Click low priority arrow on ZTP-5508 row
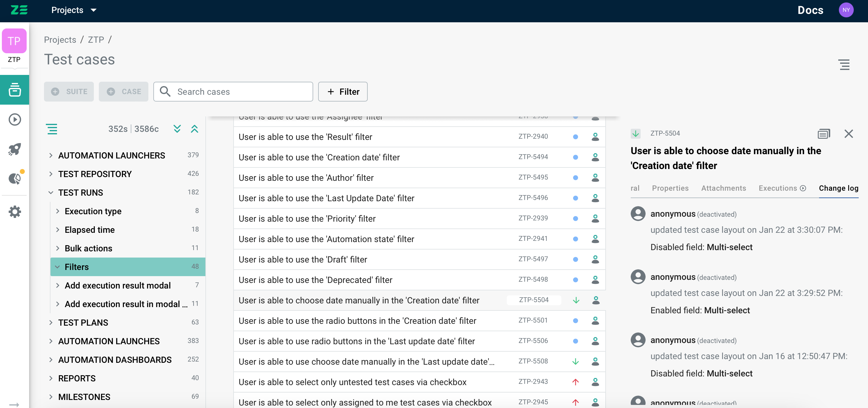This screenshot has height=408, width=868. [575, 362]
